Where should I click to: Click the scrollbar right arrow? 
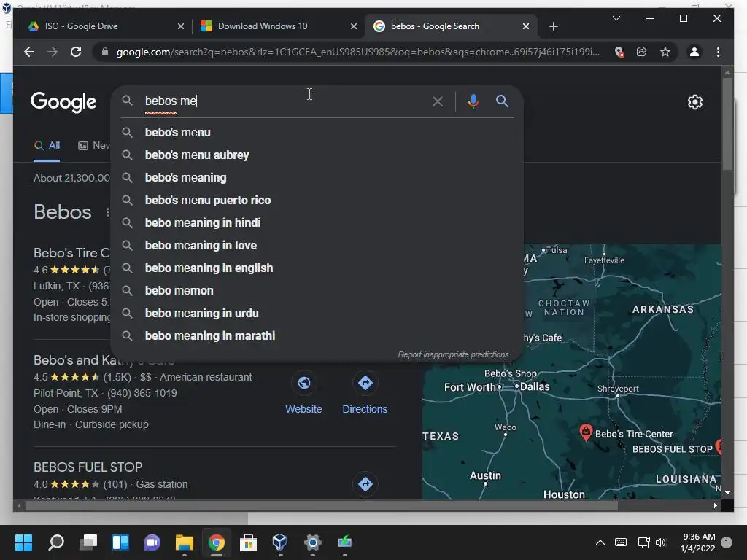tap(715, 506)
